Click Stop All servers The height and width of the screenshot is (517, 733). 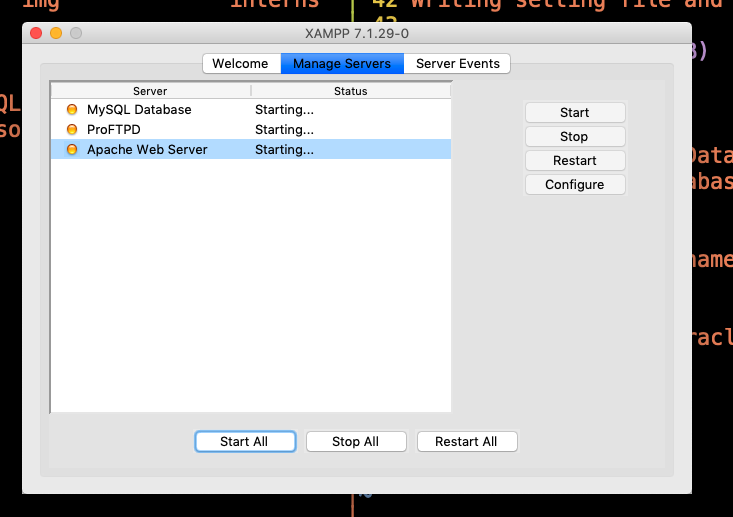[356, 441]
